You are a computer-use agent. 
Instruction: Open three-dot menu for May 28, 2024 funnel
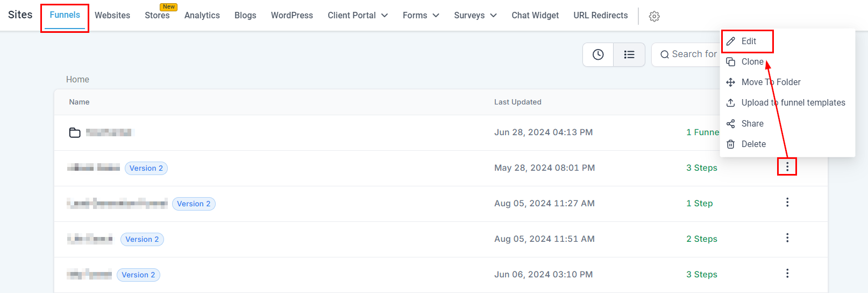[x=787, y=167]
